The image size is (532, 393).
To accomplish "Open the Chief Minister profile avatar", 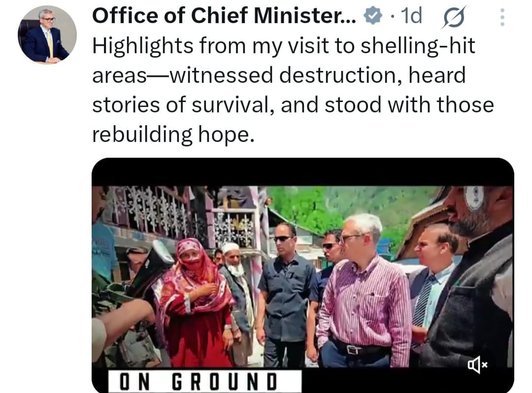I will tap(47, 35).
